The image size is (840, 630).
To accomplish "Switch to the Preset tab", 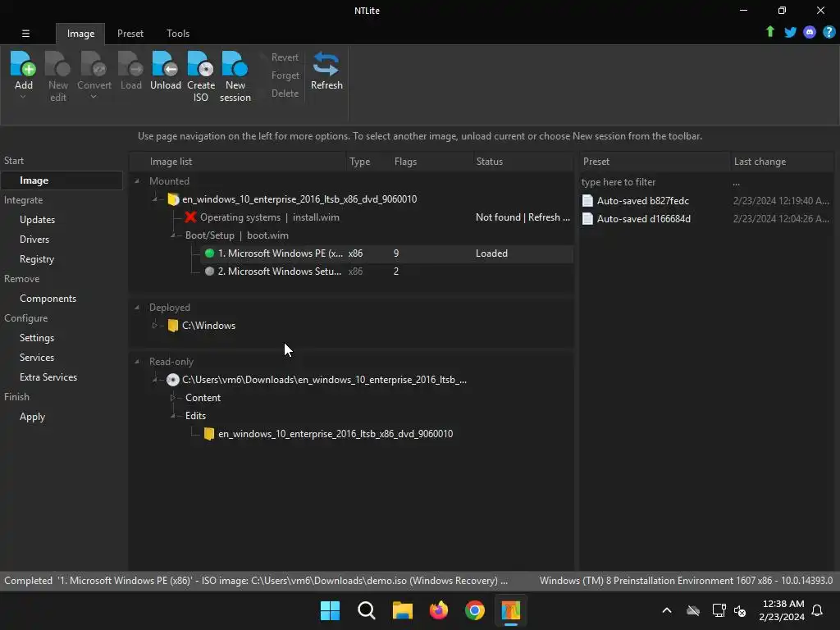I will point(130,33).
